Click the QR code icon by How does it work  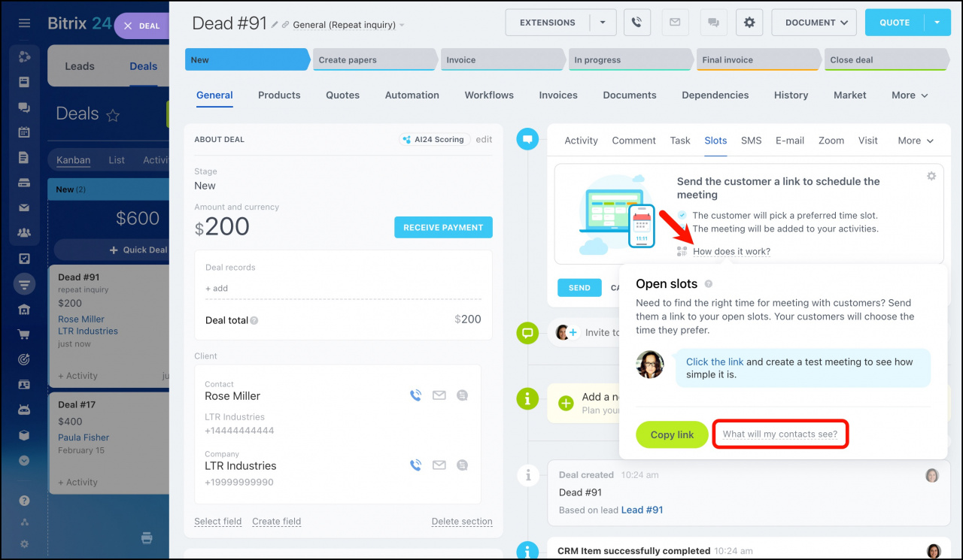click(x=682, y=252)
